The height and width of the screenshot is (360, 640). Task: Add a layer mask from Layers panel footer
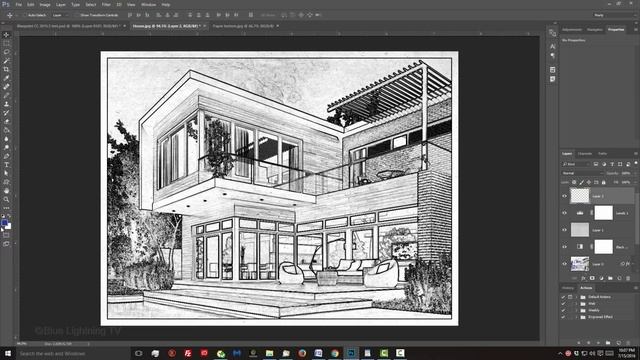[x=592, y=278]
